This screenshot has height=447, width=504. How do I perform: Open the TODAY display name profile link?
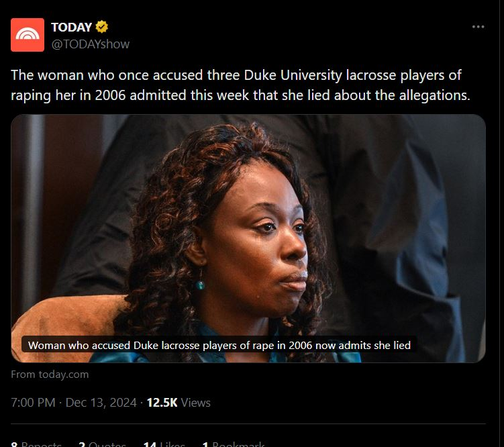(71, 28)
